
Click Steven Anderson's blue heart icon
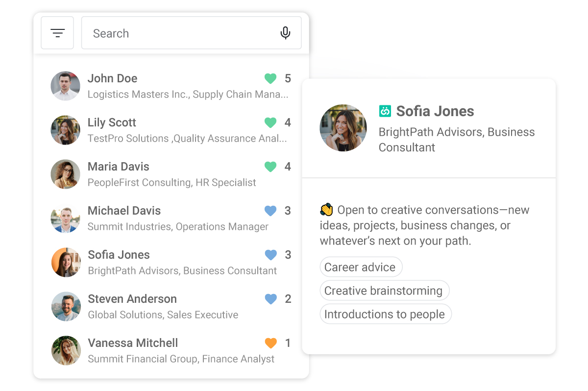tap(270, 299)
